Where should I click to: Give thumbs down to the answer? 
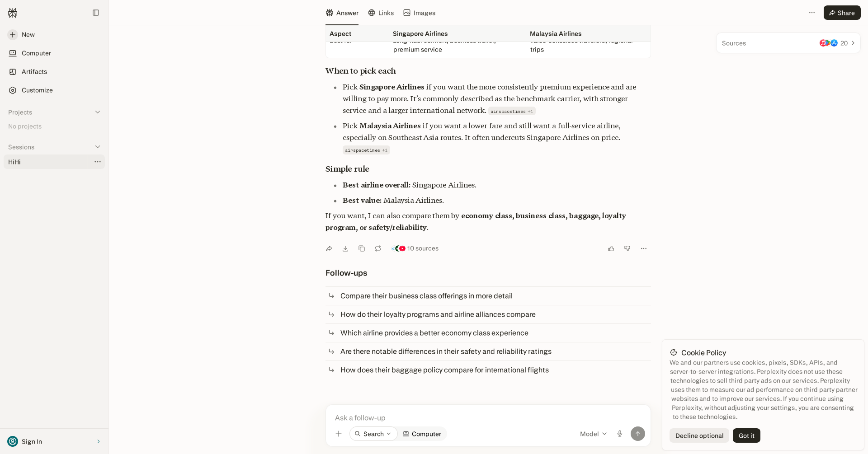(x=627, y=248)
